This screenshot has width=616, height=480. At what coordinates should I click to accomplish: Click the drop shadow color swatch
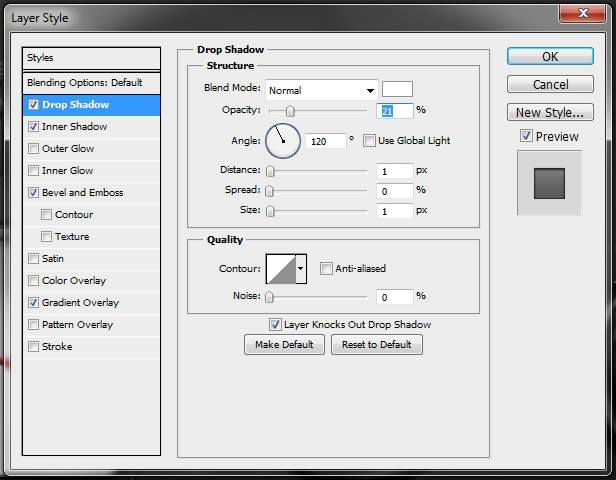(397, 89)
